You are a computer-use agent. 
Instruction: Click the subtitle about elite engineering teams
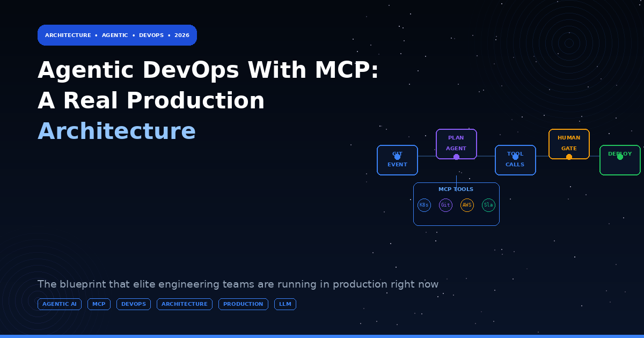point(238,284)
